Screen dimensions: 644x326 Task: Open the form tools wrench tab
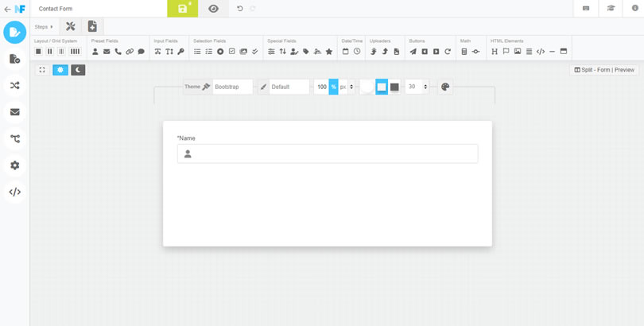(x=71, y=27)
